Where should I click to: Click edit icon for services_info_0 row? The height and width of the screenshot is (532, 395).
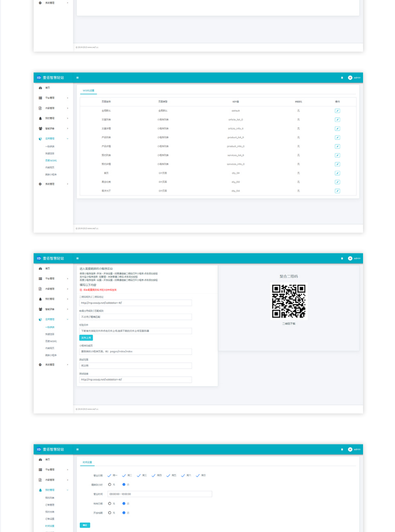pyautogui.click(x=337, y=164)
